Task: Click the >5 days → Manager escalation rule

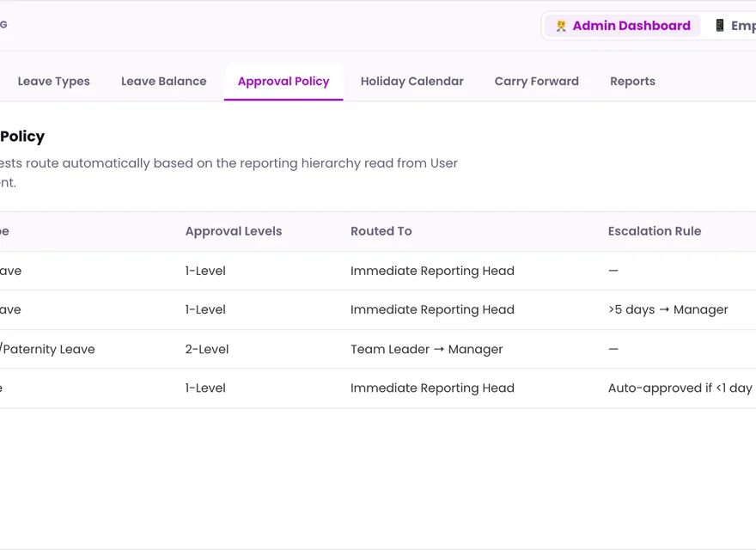Action: 668,309
